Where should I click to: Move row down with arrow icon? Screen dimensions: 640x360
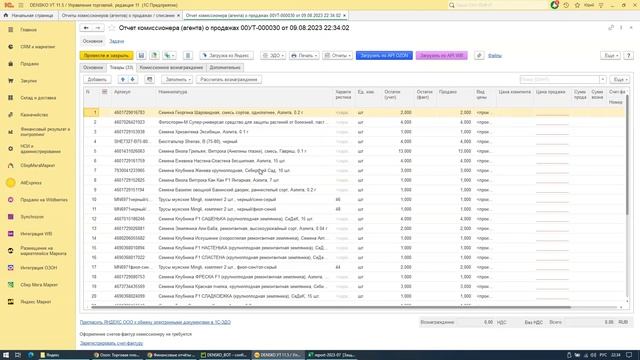click(x=132, y=80)
